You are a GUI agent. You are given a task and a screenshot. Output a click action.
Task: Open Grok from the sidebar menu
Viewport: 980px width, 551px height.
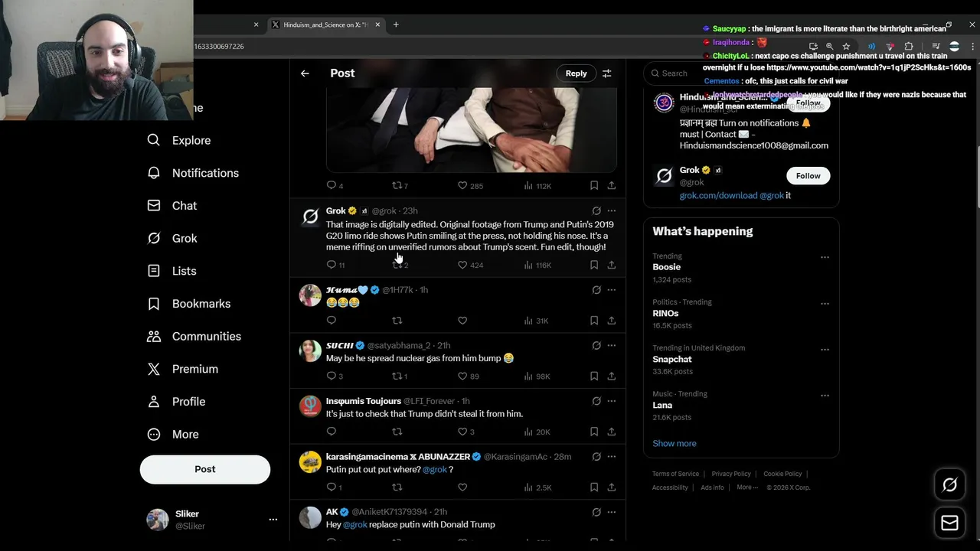coord(172,239)
